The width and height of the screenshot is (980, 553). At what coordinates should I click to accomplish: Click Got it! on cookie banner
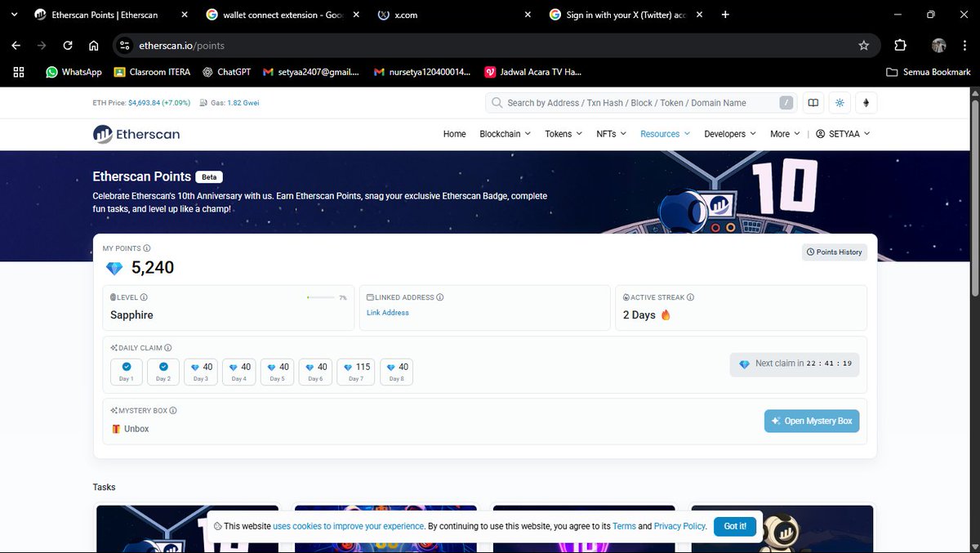tap(735, 526)
